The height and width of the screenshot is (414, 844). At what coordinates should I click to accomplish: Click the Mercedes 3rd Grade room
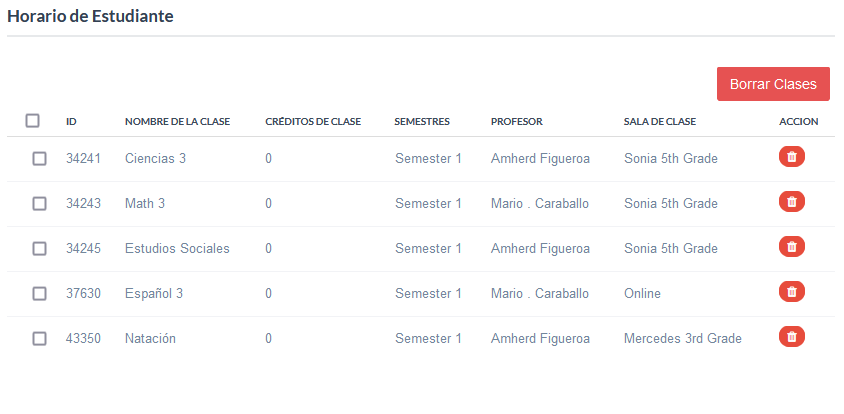(x=682, y=339)
